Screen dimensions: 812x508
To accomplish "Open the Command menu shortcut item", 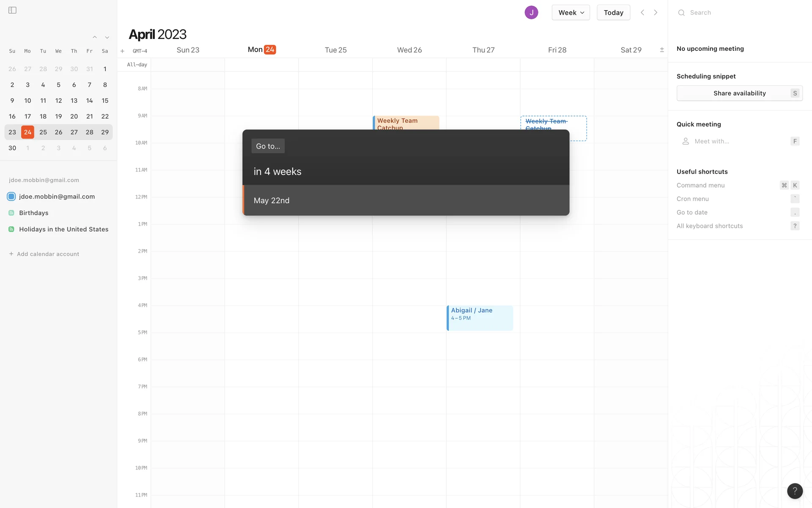I will [x=700, y=185].
